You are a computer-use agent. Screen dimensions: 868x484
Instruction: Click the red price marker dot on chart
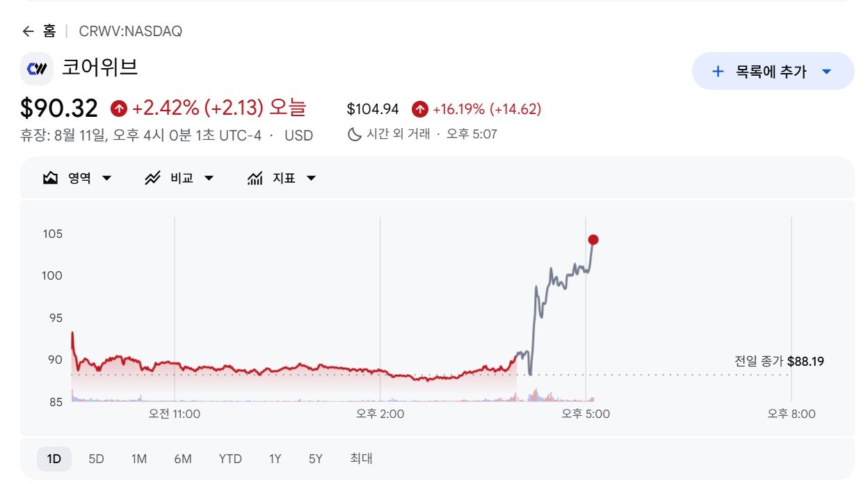tap(593, 240)
